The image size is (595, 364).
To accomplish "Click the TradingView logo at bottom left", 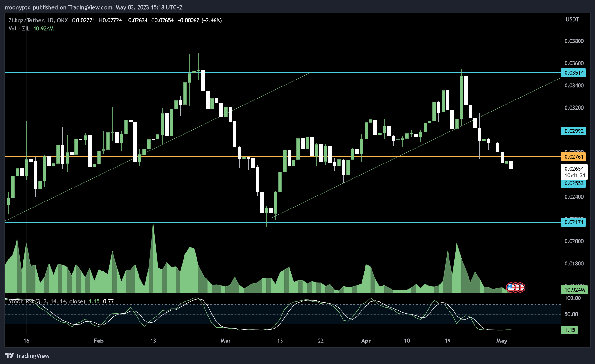I will pos(27,356).
